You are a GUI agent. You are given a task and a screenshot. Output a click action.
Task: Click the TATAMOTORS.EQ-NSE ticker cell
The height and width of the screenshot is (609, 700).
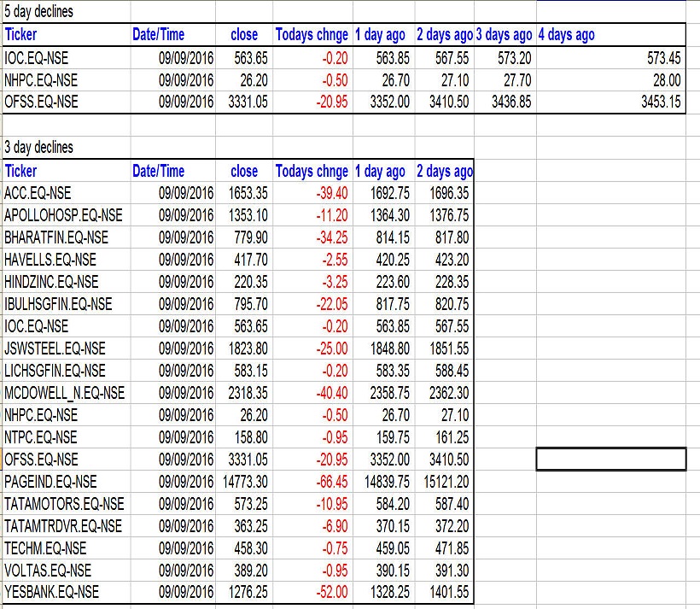[64, 504]
